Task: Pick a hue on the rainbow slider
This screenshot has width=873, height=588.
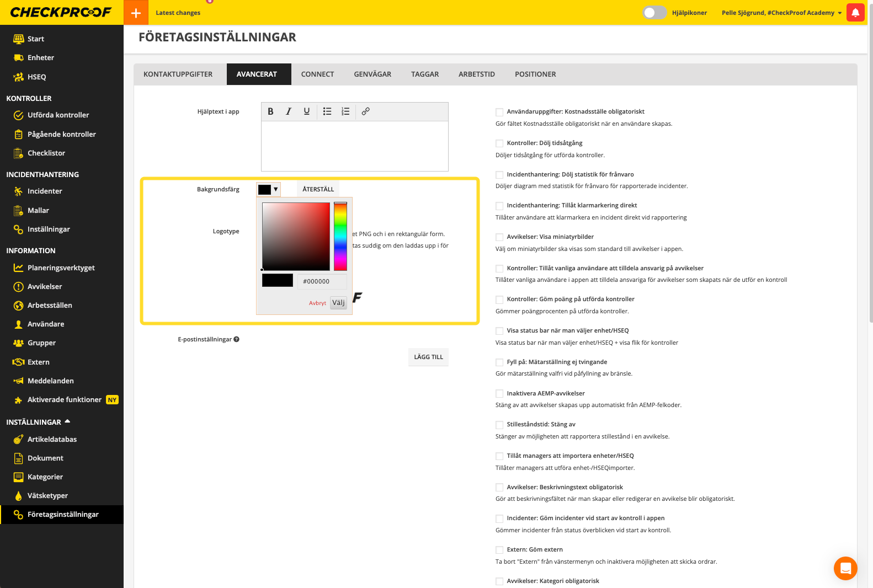Action: point(340,236)
